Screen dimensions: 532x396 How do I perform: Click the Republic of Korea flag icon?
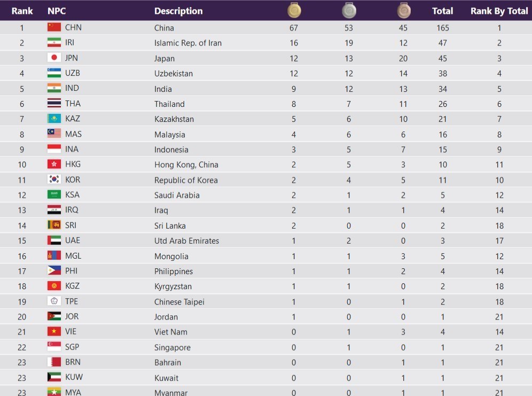[x=54, y=180]
